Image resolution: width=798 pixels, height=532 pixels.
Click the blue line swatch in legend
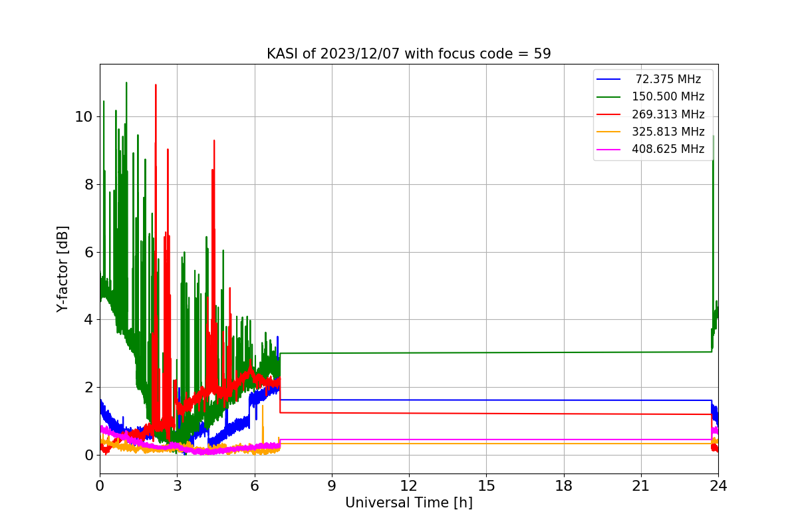point(608,79)
